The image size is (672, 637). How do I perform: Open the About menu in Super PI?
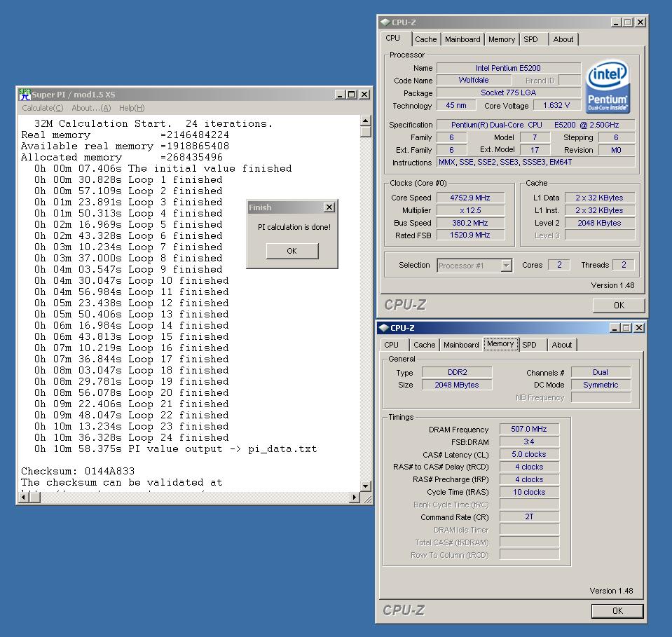[x=91, y=108]
